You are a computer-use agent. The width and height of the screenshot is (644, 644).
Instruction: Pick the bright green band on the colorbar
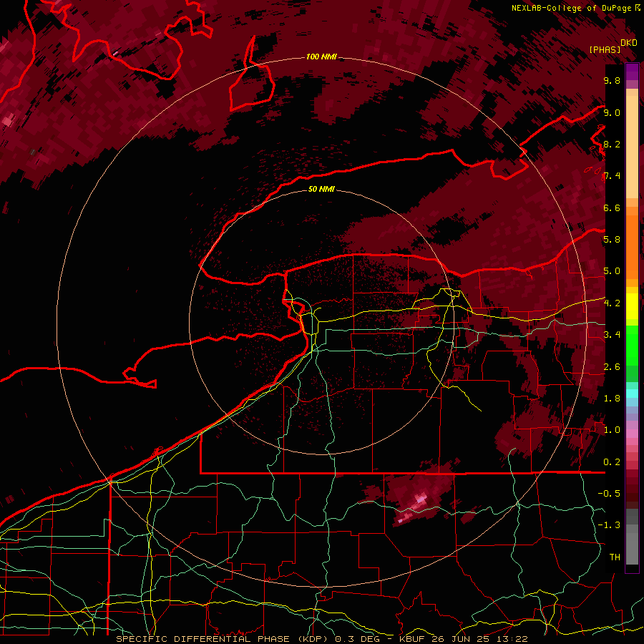632,346
